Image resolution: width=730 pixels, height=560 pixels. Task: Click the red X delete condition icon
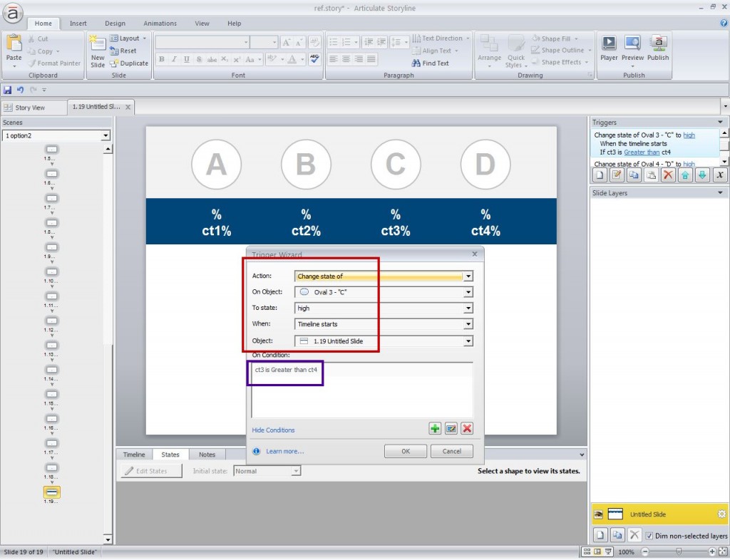467,428
